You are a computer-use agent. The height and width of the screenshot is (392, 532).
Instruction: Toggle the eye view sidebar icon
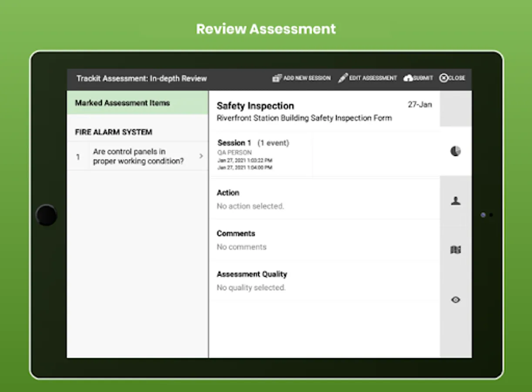coord(455,300)
